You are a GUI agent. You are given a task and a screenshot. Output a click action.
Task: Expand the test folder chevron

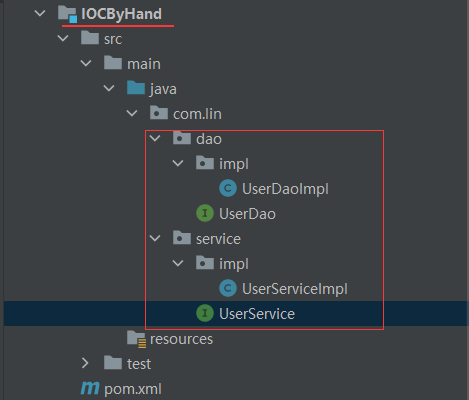[x=85, y=363]
